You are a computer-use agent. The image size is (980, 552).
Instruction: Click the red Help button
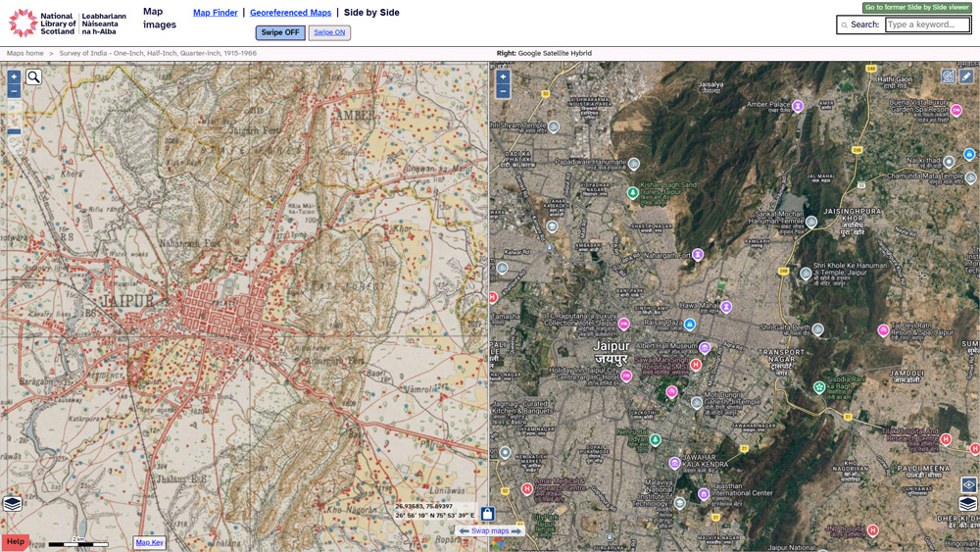[x=15, y=542]
